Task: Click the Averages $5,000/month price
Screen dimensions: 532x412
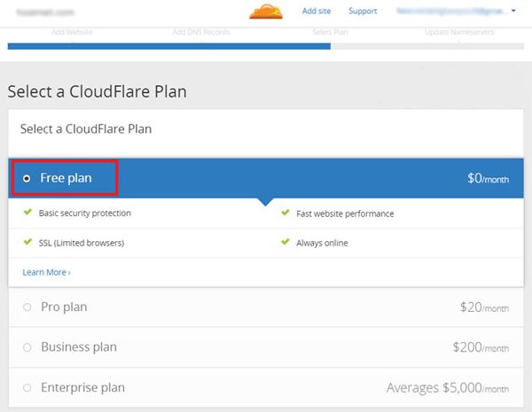Action: (x=448, y=387)
